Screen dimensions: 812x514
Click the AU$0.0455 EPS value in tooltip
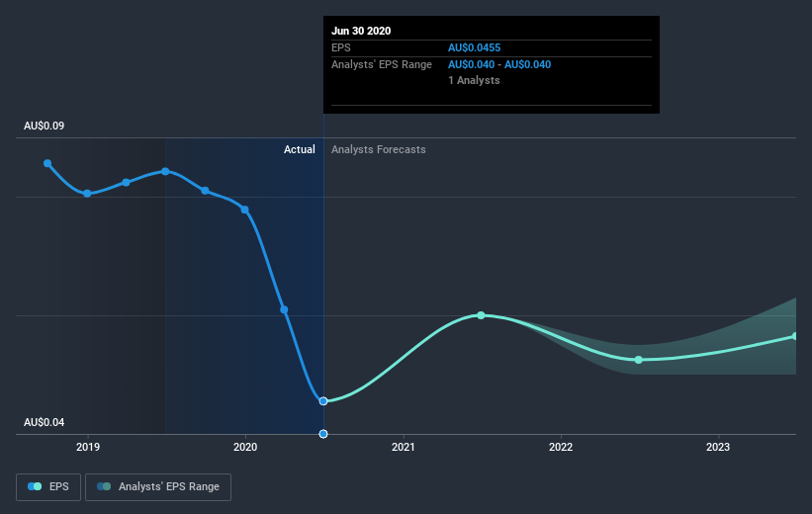(475, 47)
